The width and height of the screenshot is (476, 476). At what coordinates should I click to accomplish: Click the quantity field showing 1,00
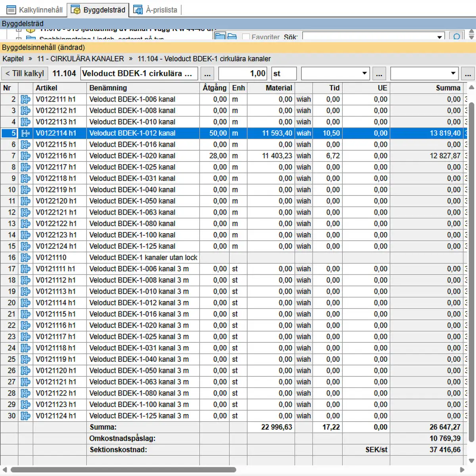(x=243, y=73)
